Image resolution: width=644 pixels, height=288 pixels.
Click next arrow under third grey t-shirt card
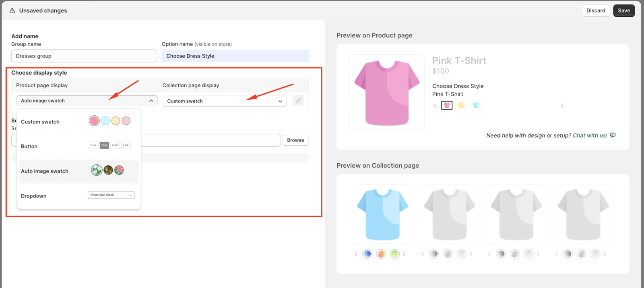click(538, 254)
